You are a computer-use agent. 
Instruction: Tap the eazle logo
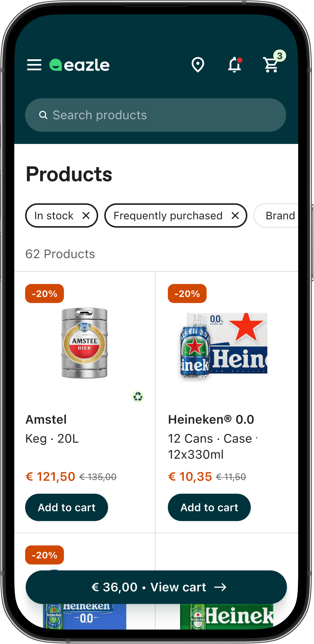(x=79, y=65)
